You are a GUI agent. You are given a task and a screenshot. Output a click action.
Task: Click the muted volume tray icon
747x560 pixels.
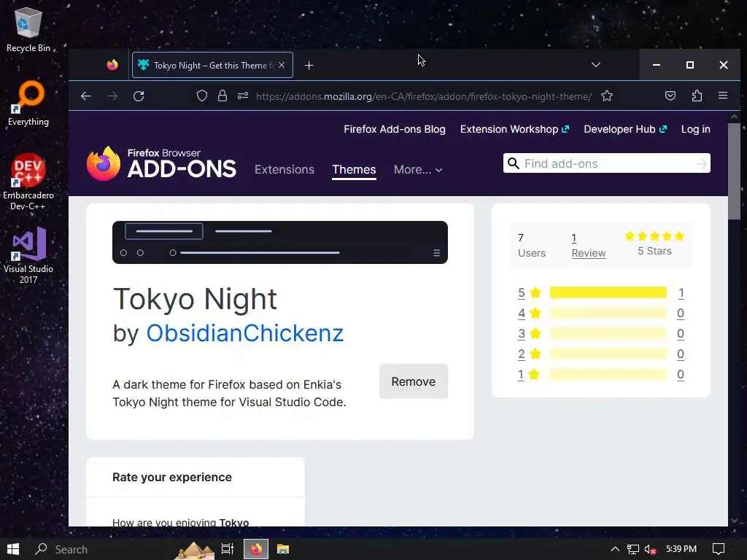[650, 550]
